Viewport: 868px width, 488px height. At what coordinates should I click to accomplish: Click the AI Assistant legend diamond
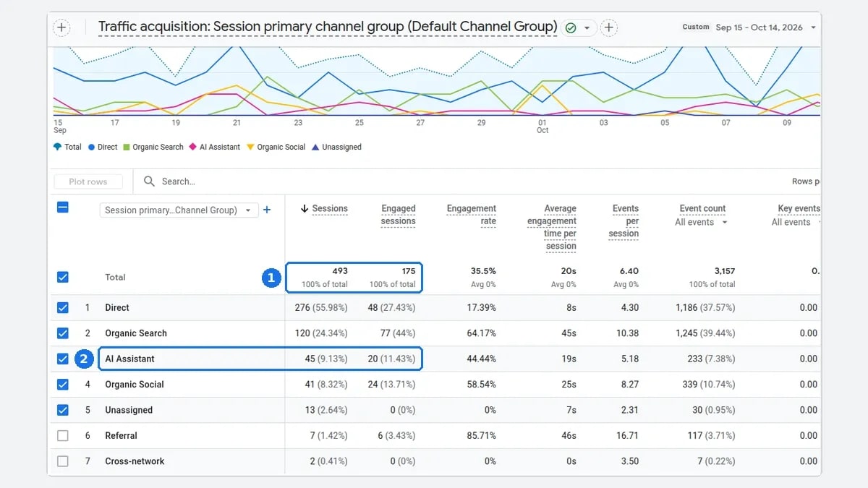pyautogui.click(x=193, y=147)
